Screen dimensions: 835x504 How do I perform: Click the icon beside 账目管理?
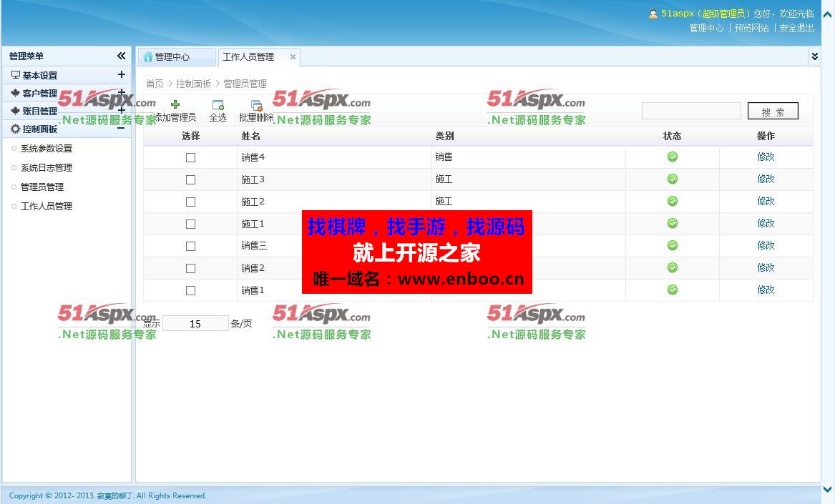pos(16,111)
